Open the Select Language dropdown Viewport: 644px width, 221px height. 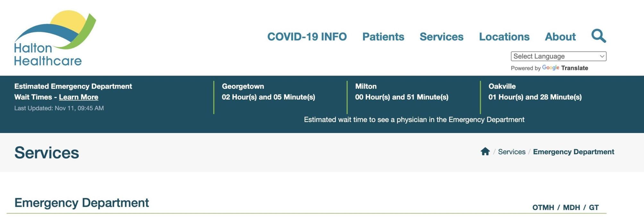pyautogui.click(x=558, y=56)
